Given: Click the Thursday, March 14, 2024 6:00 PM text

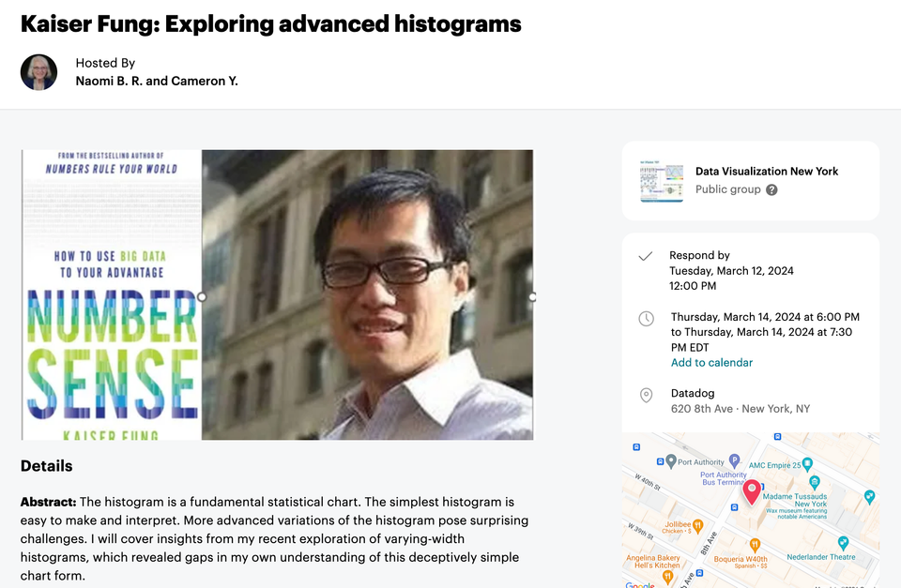Looking at the screenshot, I should pyautogui.click(x=766, y=317).
